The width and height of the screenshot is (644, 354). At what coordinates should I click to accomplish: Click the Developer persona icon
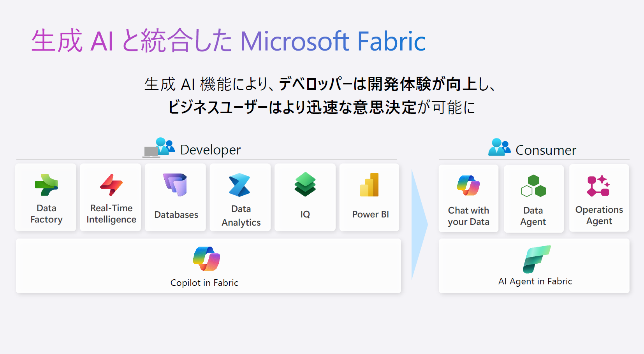pyautogui.click(x=159, y=148)
